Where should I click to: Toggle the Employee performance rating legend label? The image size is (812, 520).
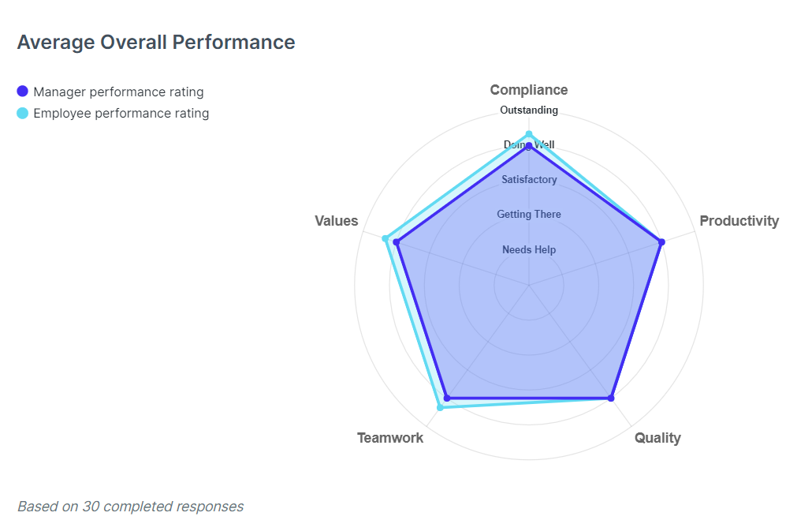(121, 113)
